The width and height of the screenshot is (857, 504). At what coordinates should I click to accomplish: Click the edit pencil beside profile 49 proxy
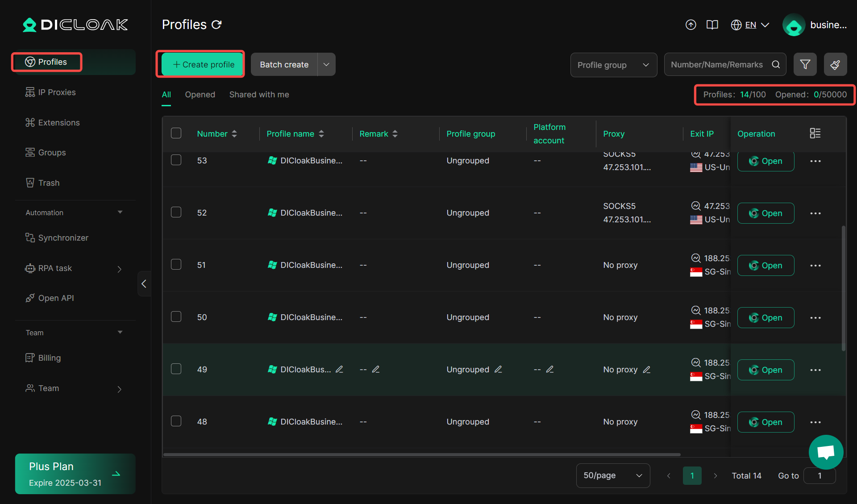click(647, 370)
